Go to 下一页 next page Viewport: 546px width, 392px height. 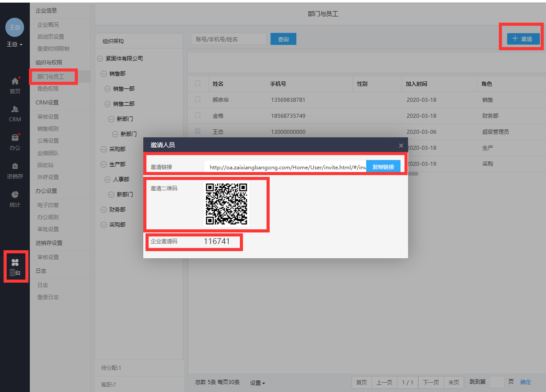(x=431, y=383)
